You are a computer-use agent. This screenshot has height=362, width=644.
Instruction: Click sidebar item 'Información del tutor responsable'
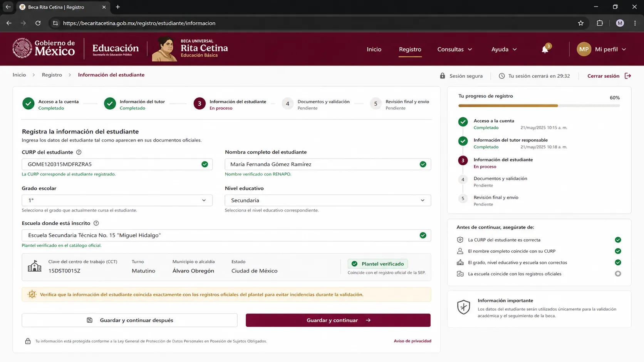click(510, 140)
